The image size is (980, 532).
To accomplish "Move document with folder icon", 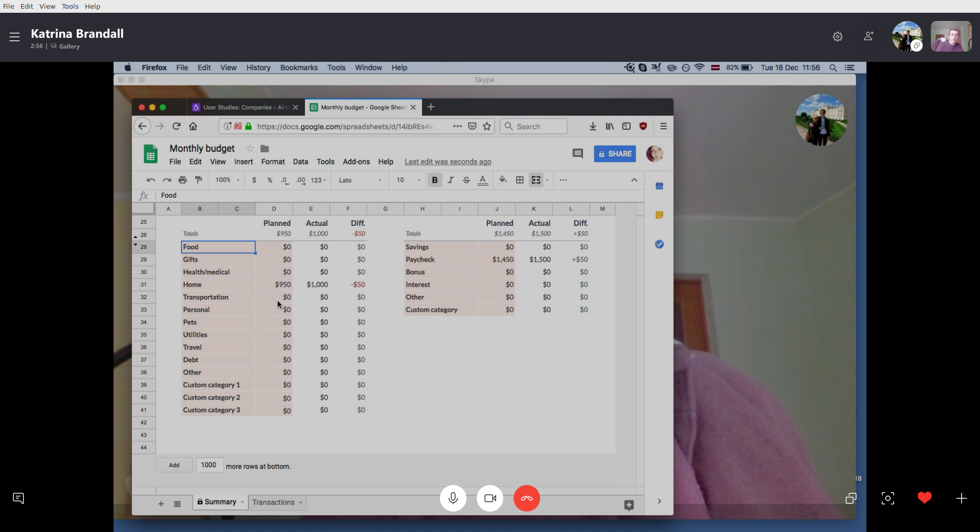I will pyautogui.click(x=264, y=148).
